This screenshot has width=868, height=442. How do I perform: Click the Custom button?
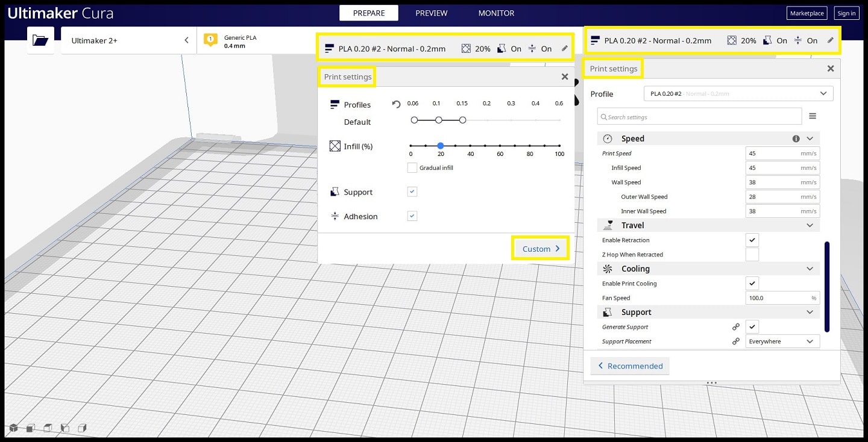541,248
